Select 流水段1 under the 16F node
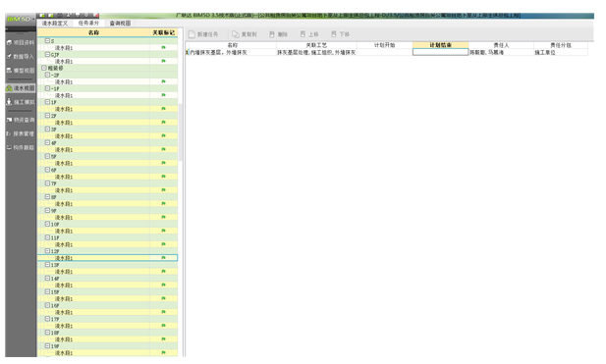The image size is (606, 364). click(x=64, y=312)
